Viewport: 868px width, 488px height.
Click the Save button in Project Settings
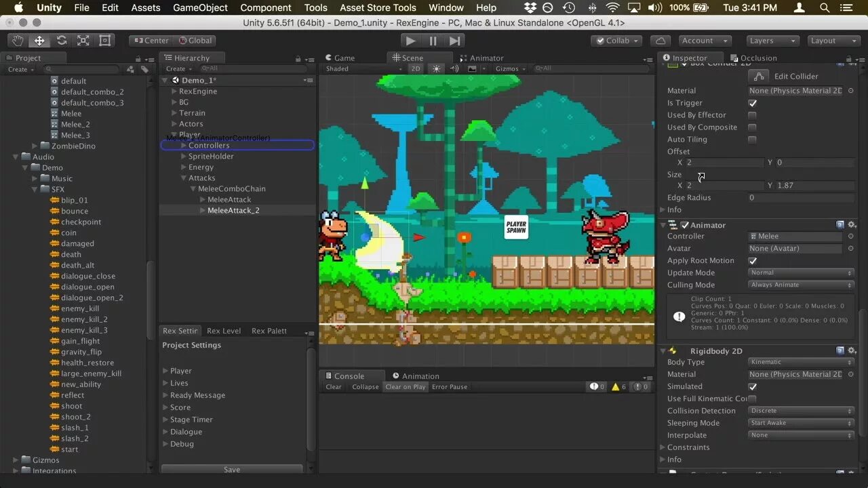[x=232, y=470]
